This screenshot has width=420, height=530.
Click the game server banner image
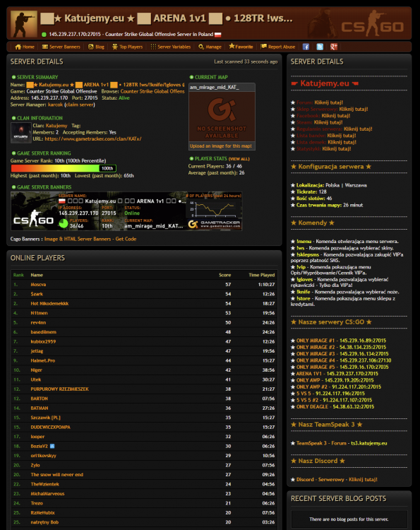click(x=126, y=211)
